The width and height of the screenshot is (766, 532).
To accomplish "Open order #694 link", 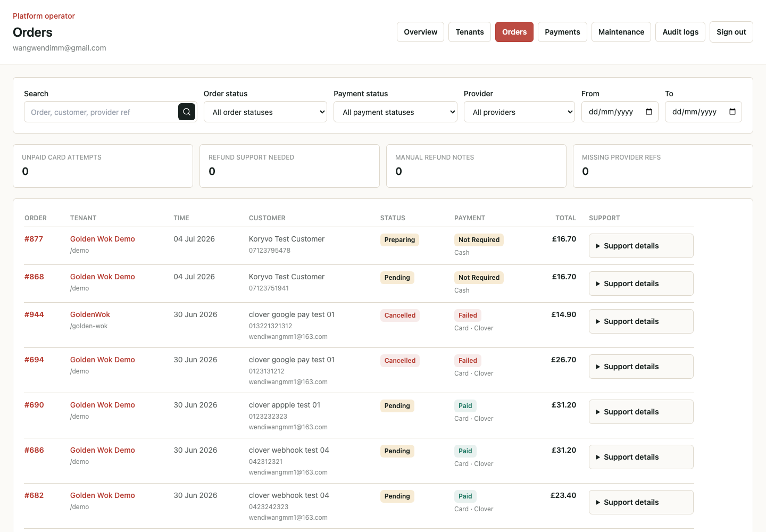I will point(34,360).
